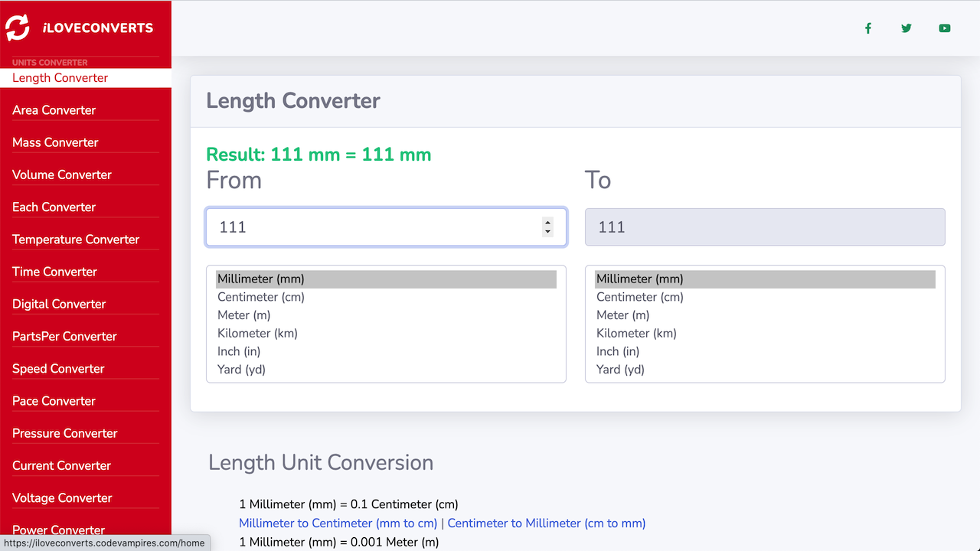Open the Mass Converter sidebar item
980x551 pixels.
pos(55,142)
